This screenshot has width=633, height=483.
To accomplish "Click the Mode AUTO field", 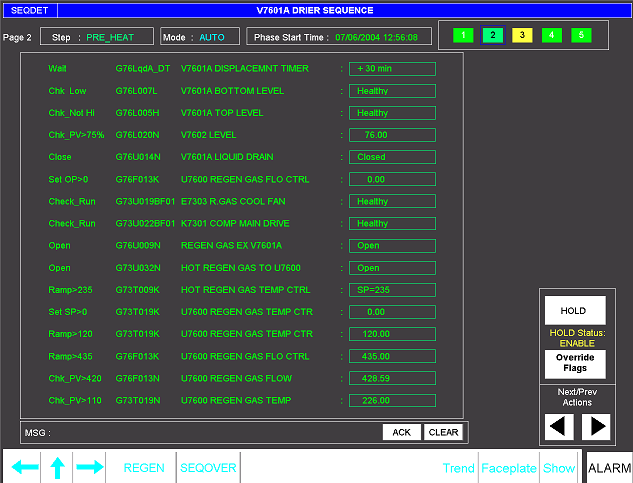I will [200, 37].
